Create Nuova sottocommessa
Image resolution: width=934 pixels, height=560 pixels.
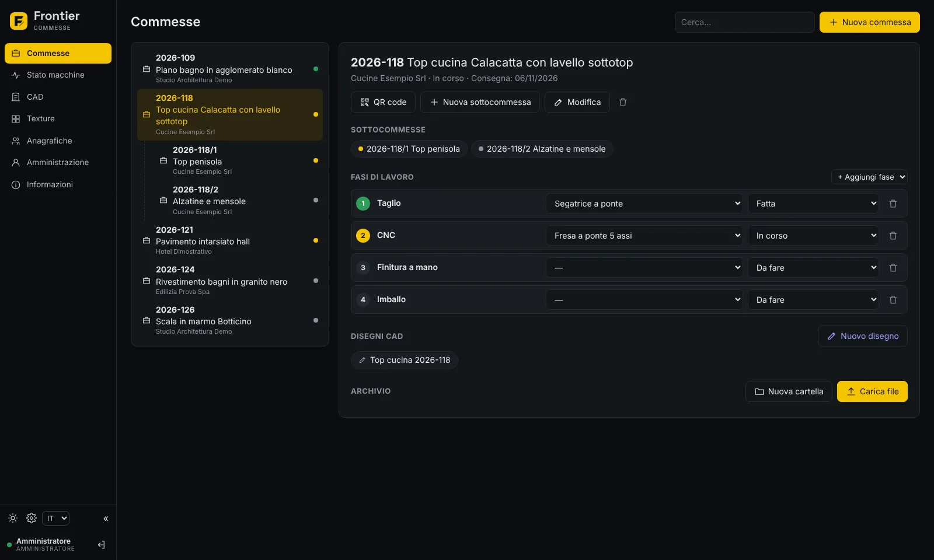tap(480, 102)
